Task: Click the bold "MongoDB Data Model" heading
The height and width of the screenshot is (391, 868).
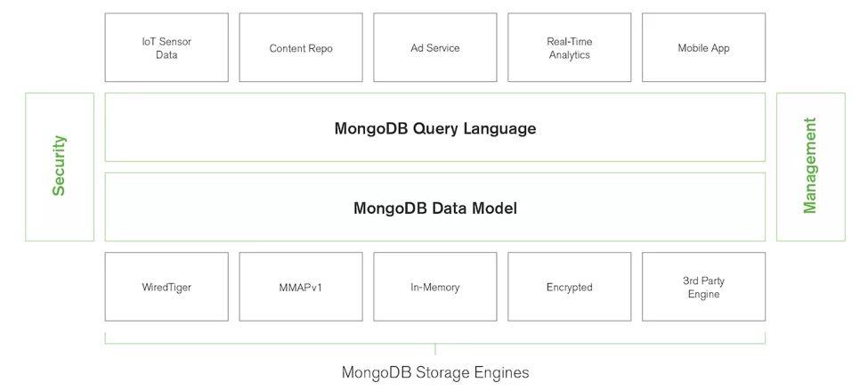Action: click(x=435, y=208)
